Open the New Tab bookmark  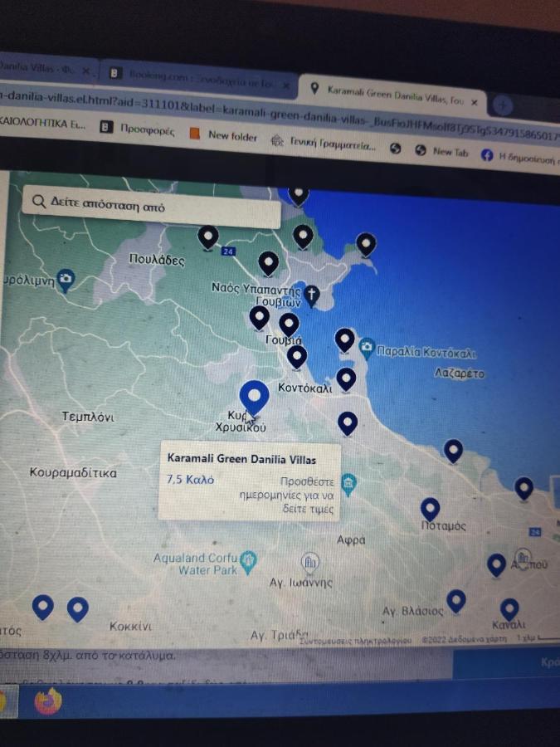[442, 152]
